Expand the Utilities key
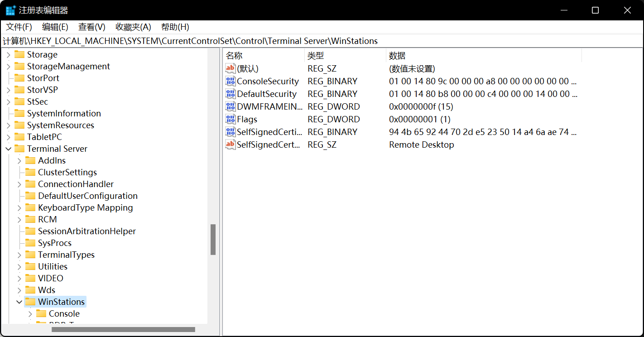Image resolution: width=644 pixels, height=337 pixels. pyautogui.click(x=19, y=266)
